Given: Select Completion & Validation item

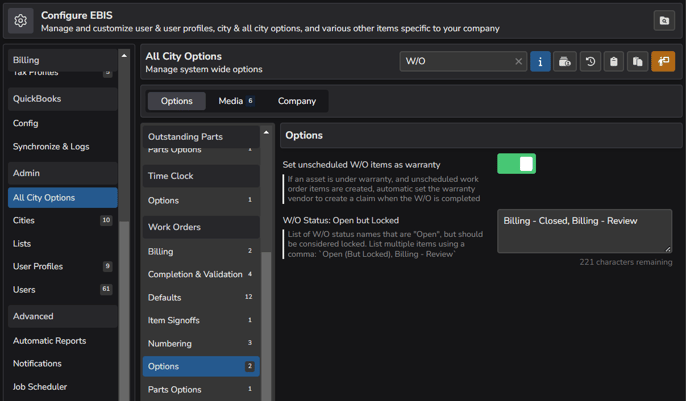Looking at the screenshot, I should (201, 274).
